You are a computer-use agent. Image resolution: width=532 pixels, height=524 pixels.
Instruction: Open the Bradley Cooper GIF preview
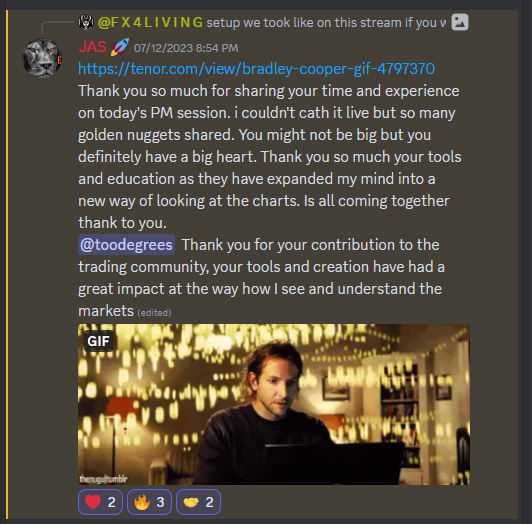tap(274, 404)
